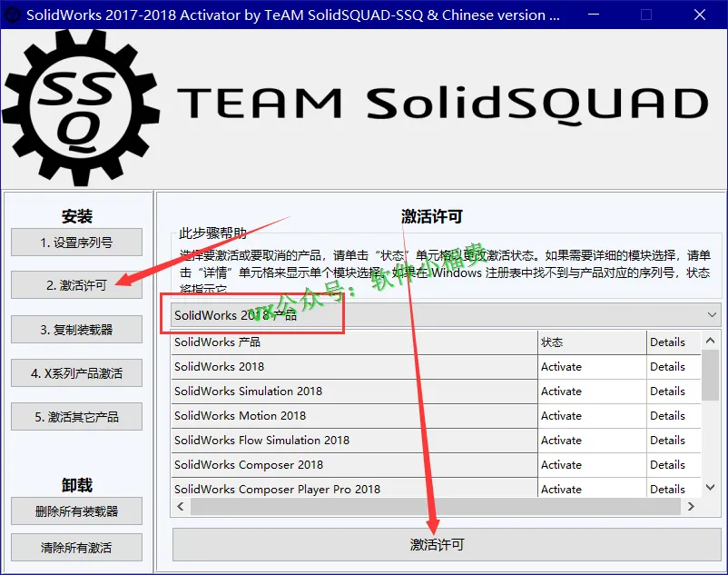Select SolidWorks Composer 2018 product name
This screenshot has width=728, height=575.
pos(354,465)
